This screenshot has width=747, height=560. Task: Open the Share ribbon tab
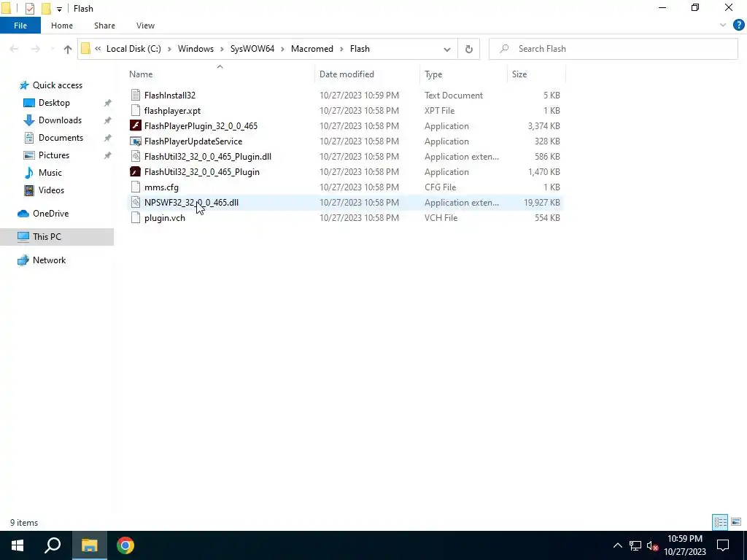tap(104, 26)
